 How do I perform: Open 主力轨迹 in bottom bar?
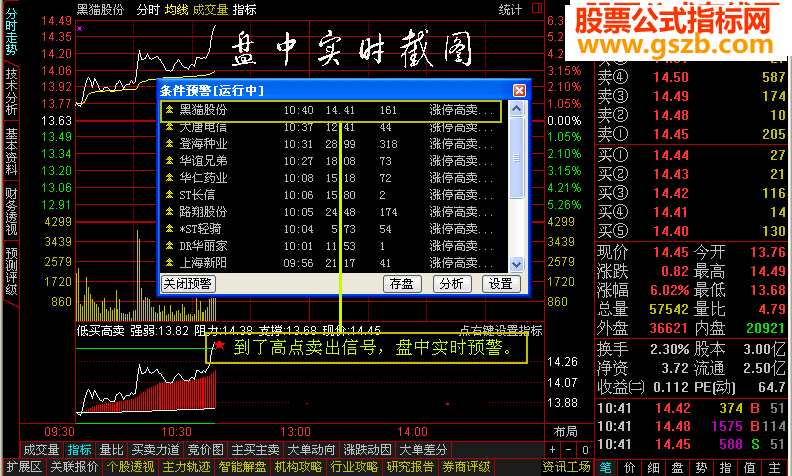(x=186, y=466)
